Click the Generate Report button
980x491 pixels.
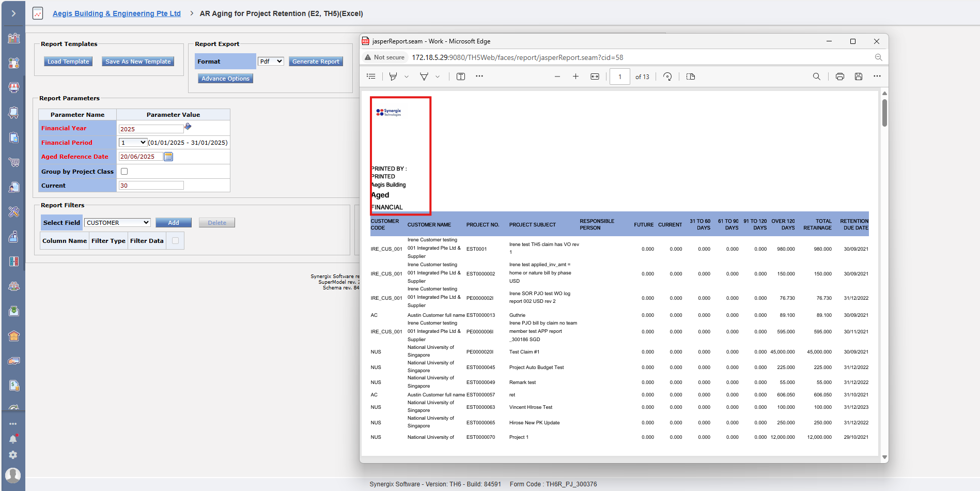[x=316, y=62]
